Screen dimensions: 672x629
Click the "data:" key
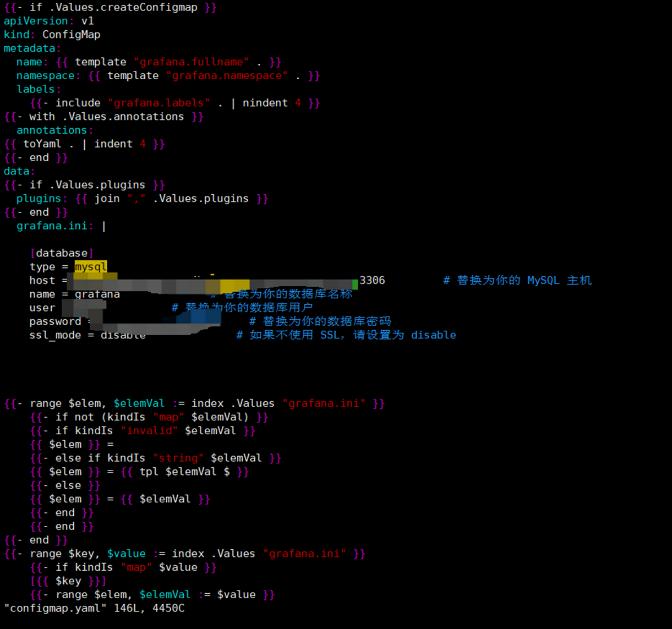20,171
